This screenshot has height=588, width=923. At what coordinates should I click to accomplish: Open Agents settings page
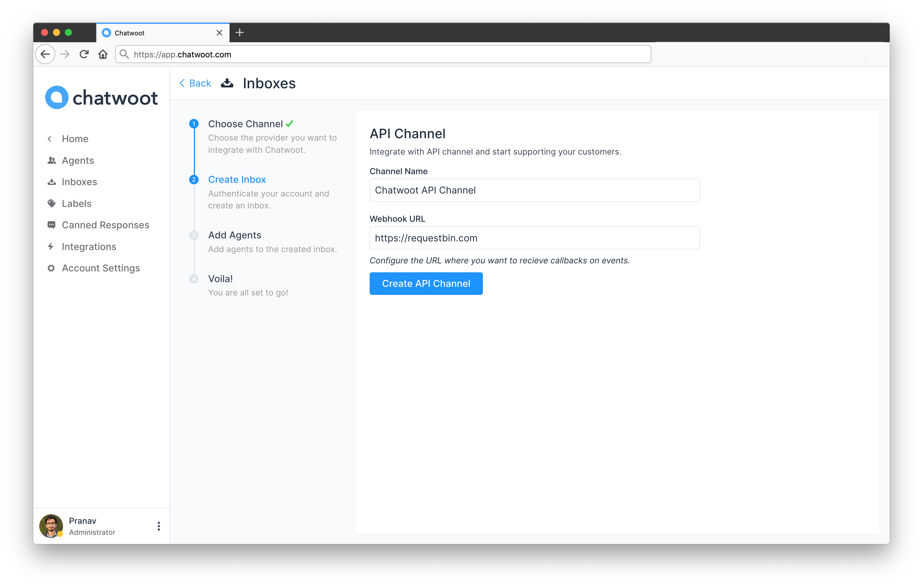78,160
